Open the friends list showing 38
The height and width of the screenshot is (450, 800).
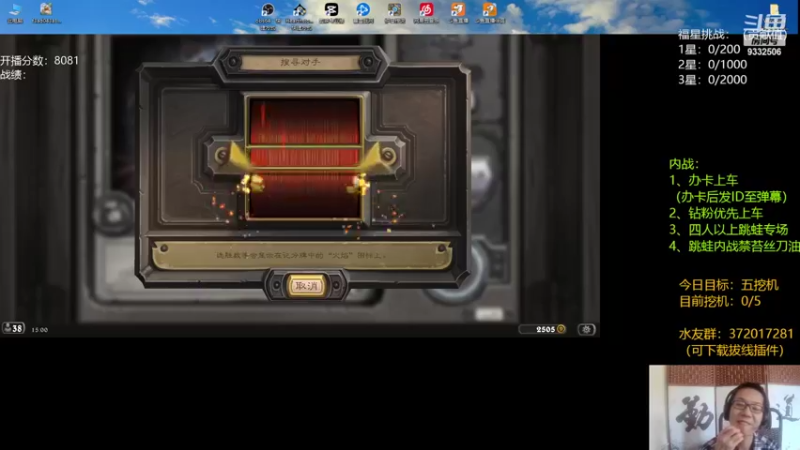pyautogui.click(x=13, y=329)
